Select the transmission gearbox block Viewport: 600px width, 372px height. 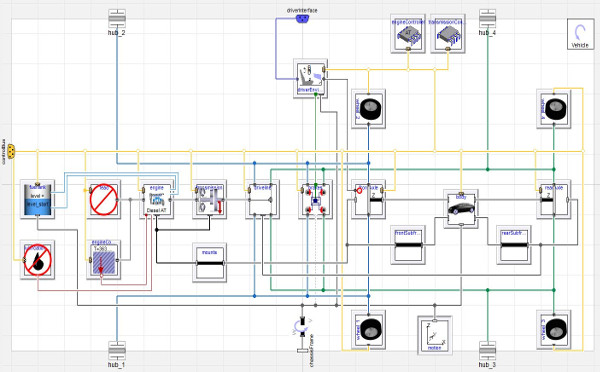point(209,199)
